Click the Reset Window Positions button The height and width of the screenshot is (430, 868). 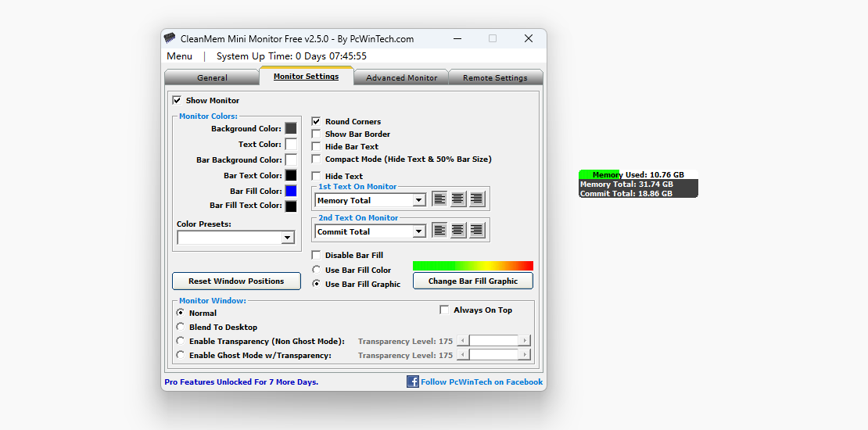pyautogui.click(x=236, y=281)
